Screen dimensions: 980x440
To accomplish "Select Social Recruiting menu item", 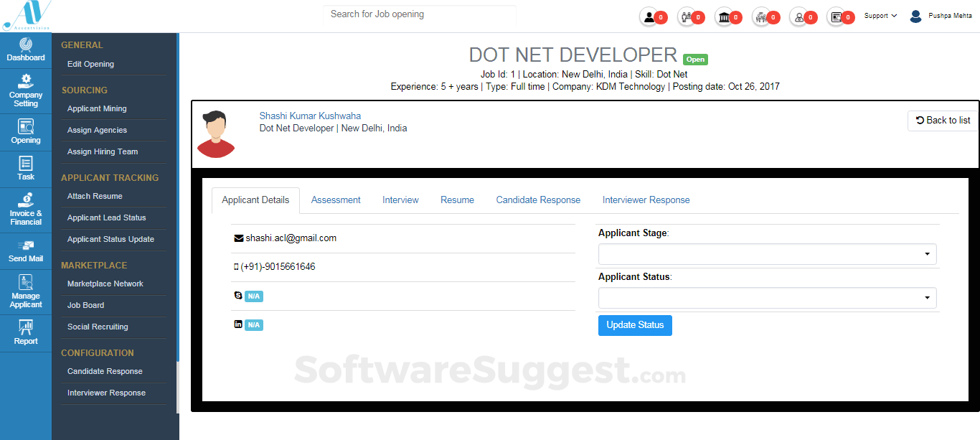I will [x=98, y=327].
